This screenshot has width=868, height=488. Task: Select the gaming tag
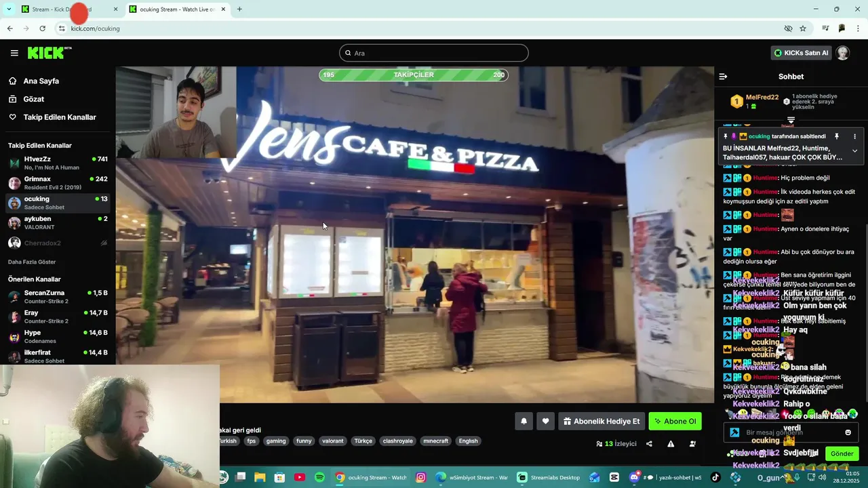pos(276,441)
